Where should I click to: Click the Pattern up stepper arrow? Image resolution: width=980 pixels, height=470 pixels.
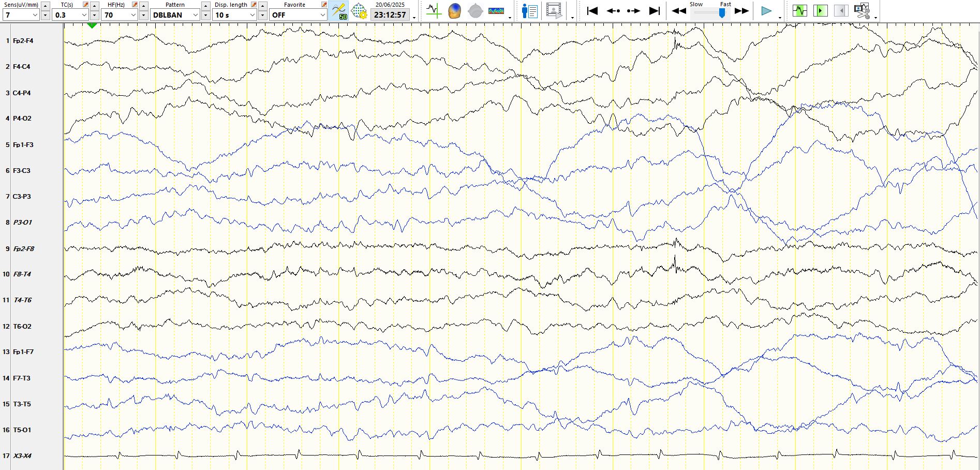206,5
